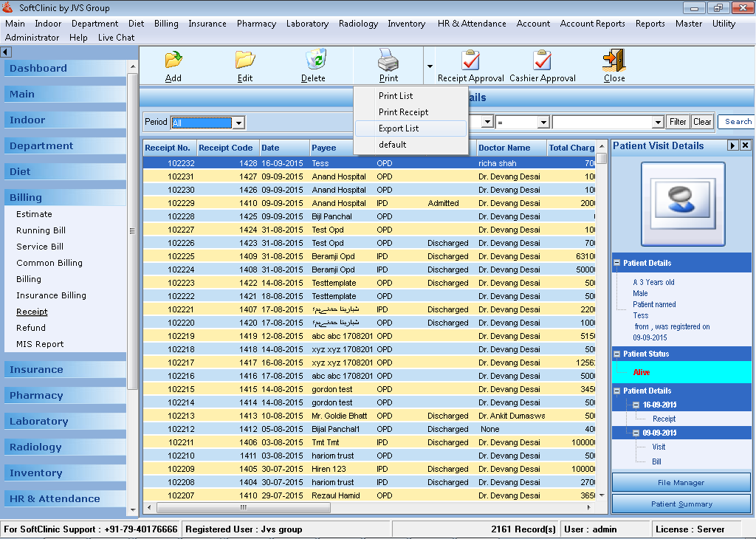Open the Pharmacy menu in menu bar
This screenshot has height=539, width=756.
(256, 24)
